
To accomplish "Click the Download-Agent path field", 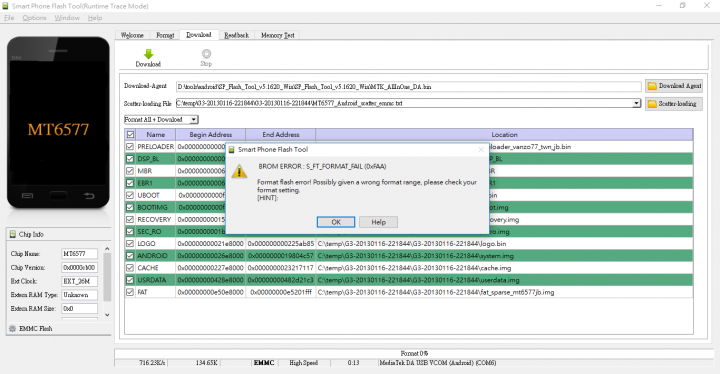I will point(408,86).
